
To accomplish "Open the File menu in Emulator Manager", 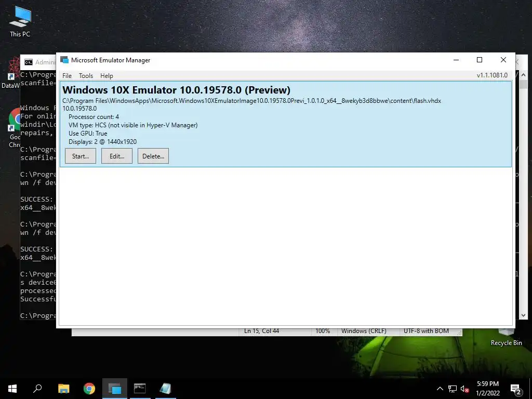I will click(67, 76).
